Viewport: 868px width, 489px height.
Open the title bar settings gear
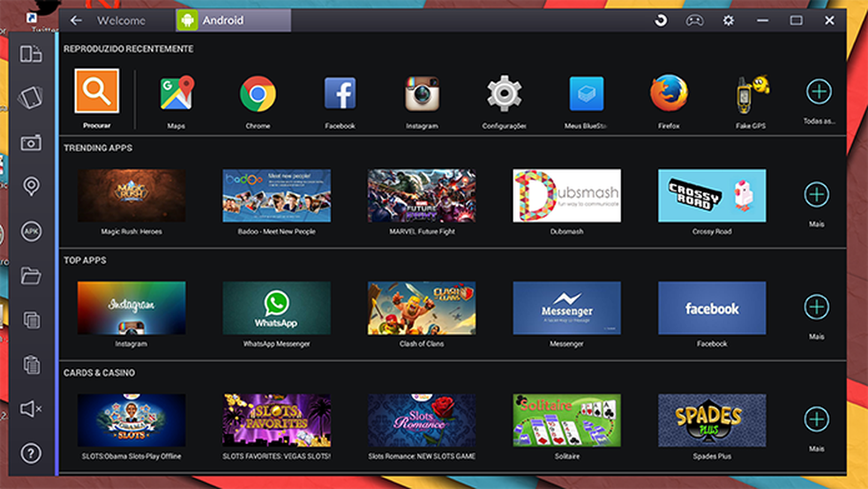(729, 20)
